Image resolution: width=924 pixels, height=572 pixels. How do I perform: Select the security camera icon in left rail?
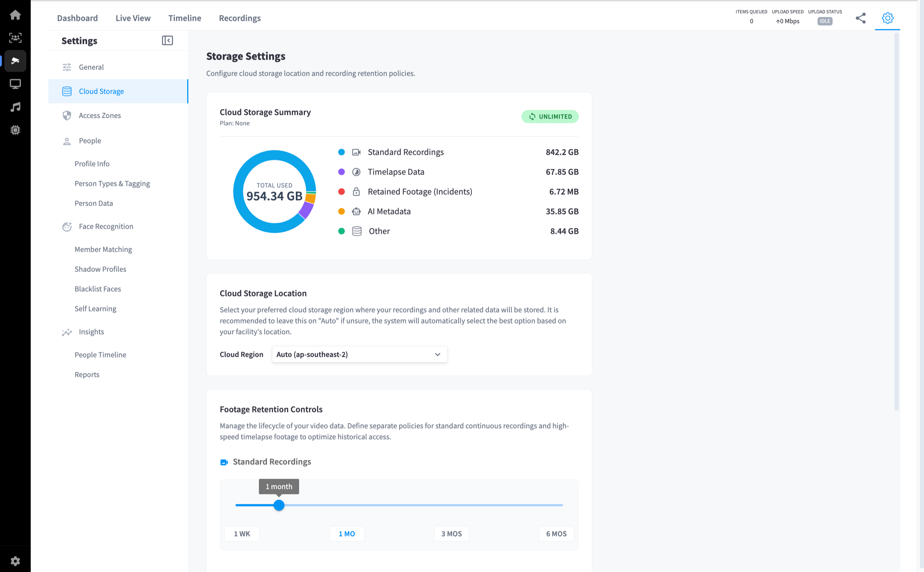click(x=15, y=61)
